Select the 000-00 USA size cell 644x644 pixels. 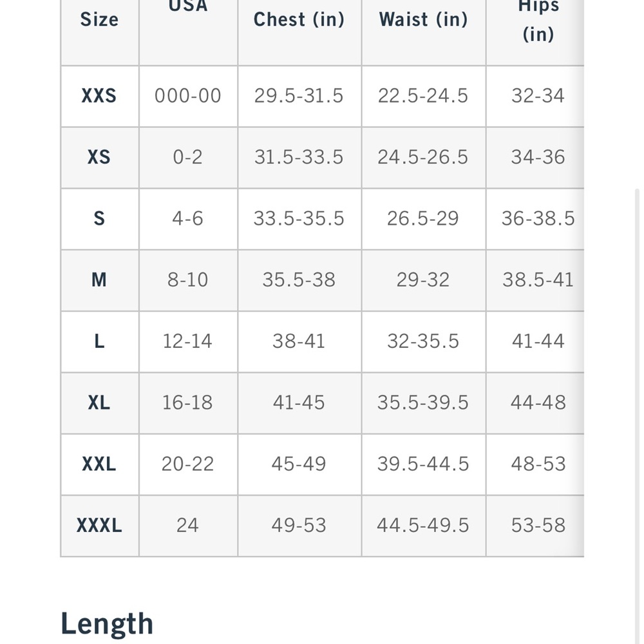(188, 96)
